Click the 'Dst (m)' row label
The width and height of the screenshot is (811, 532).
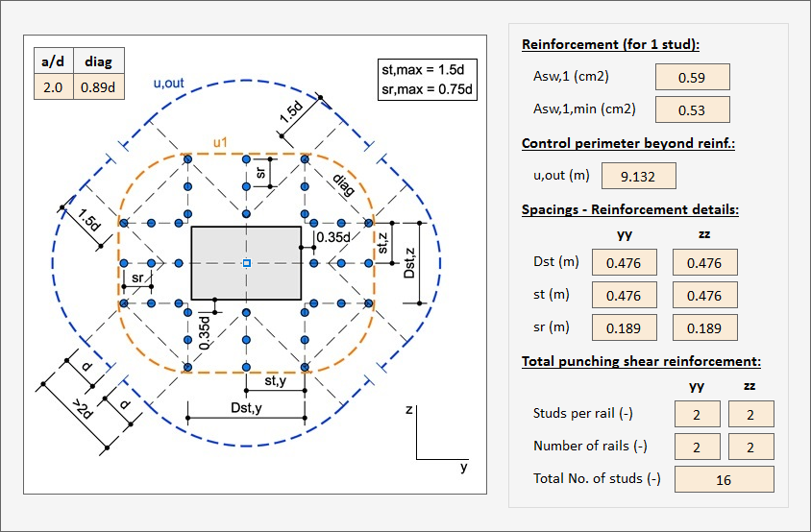(555, 261)
